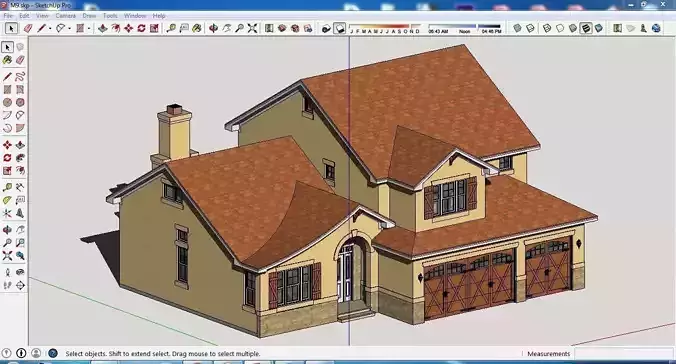Expand the shape tool dropdown arrow
This screenshot has width=676, height=364.
[x=89, y=28]
